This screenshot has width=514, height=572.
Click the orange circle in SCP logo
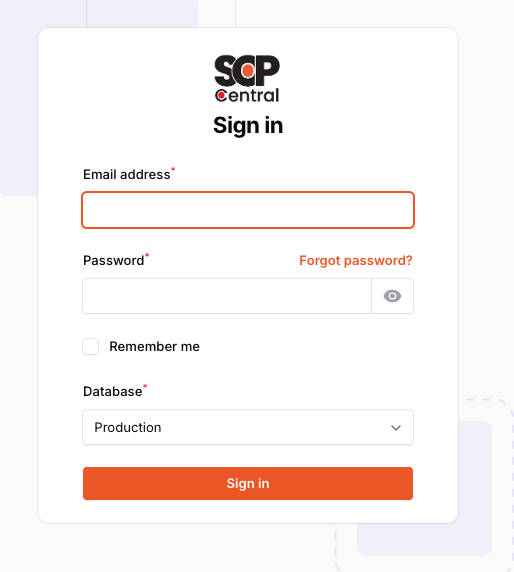point(248,70)
